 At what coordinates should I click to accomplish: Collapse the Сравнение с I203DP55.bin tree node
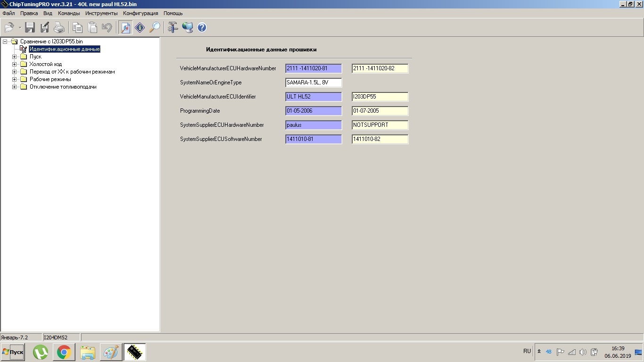coord(5,41)
